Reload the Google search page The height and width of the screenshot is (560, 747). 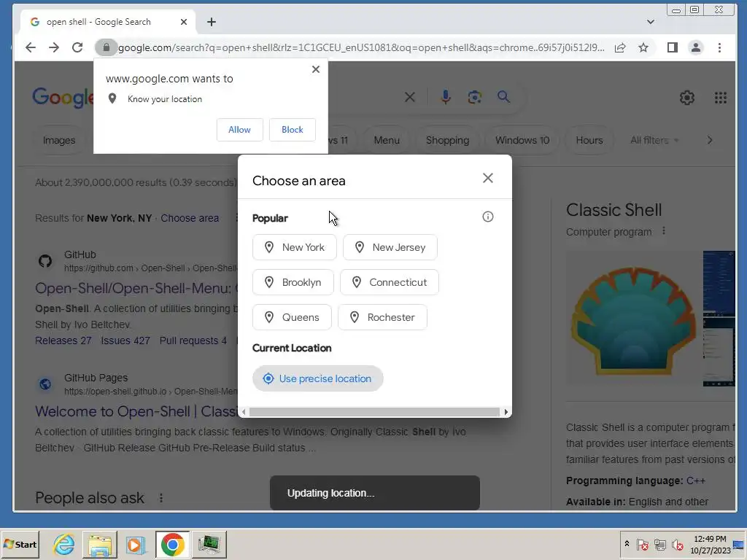[x=77, y=47]
